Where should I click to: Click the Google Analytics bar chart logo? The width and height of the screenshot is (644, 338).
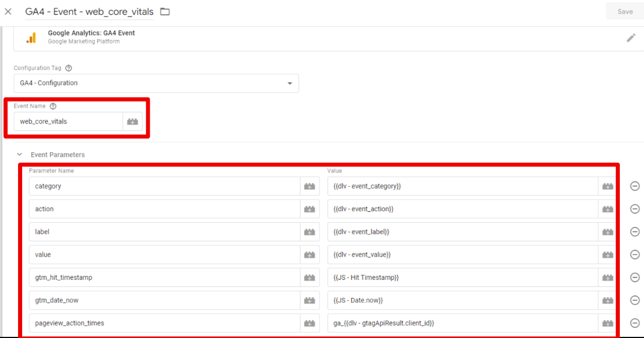(31, 38)
